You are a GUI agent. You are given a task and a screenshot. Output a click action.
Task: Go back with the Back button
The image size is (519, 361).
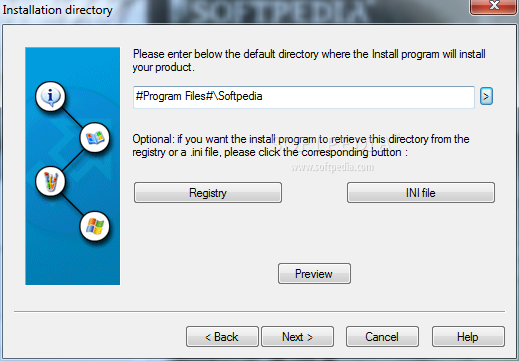point(222,336)
